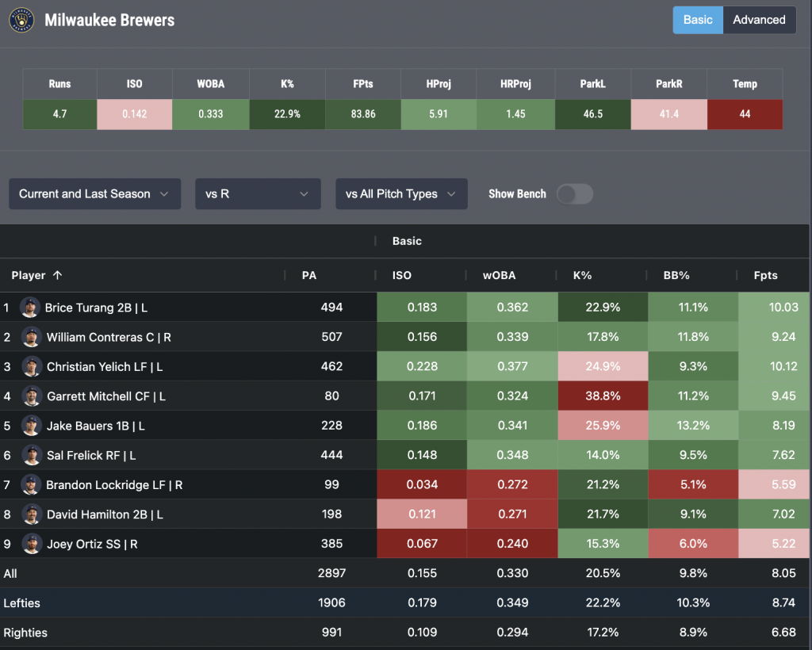
Task: Select the Basic stats tab
Action: click(x=698, y=20)
